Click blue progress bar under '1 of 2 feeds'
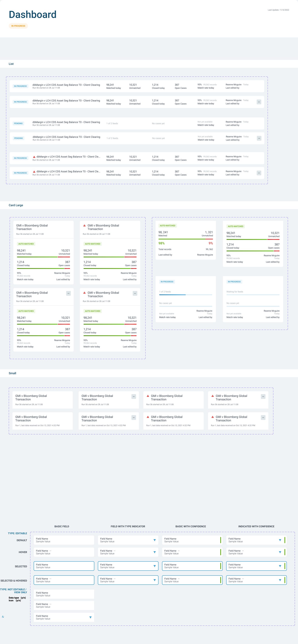Image resolution: width=298 pixels, height=644 pixels. pos(186,295)
